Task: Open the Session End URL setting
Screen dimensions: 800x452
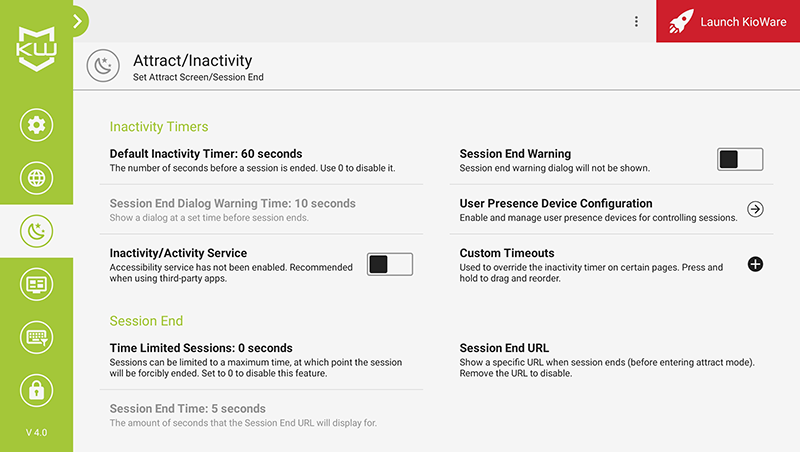Action: (611, 360)
